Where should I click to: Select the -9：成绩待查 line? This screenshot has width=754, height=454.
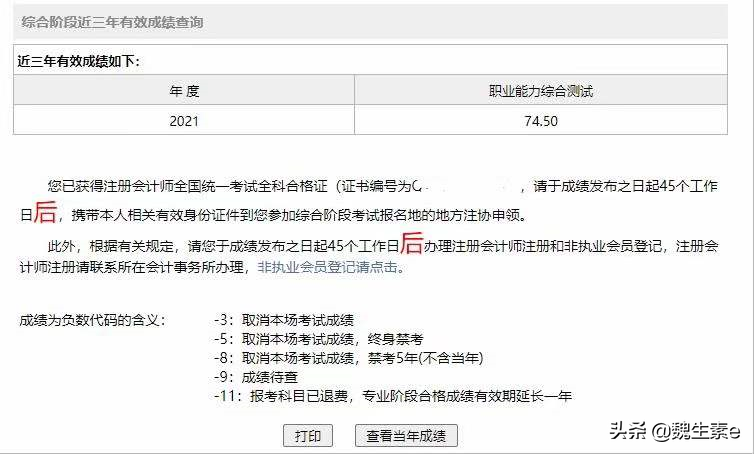256,377
